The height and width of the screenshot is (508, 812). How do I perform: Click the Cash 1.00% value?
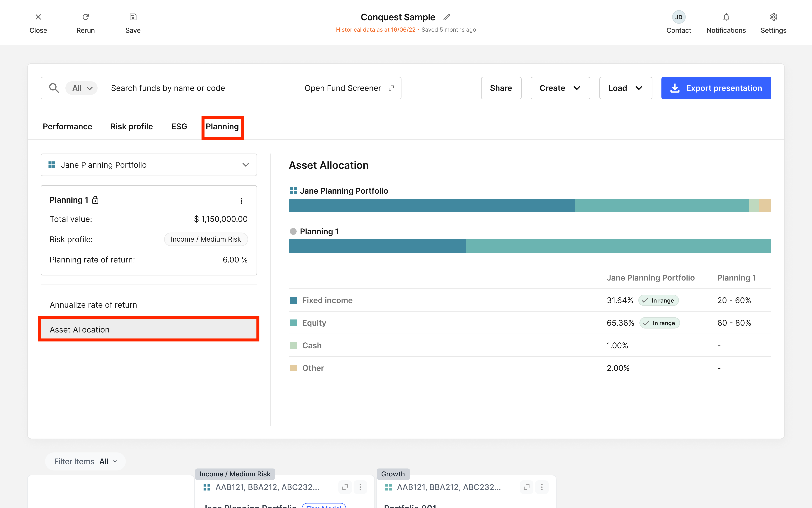(617, 345)
